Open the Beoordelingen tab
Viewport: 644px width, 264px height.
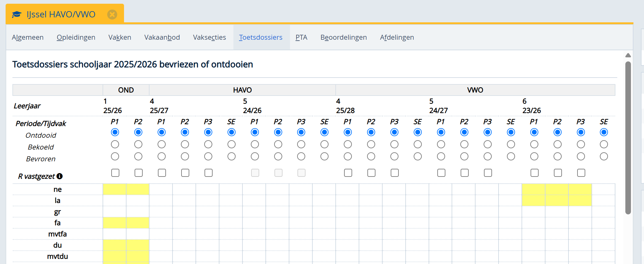coord(343,37)
